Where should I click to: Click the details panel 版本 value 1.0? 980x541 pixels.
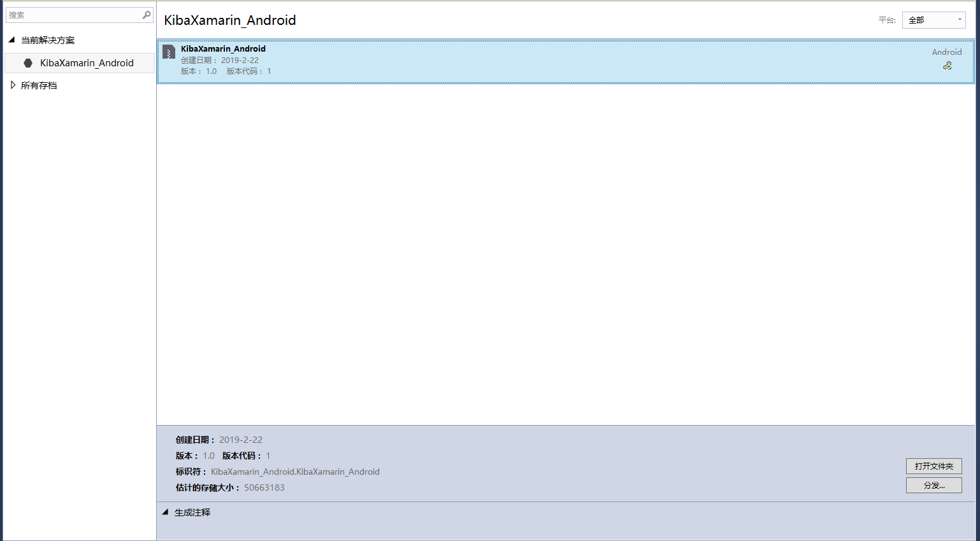(209, 456)
